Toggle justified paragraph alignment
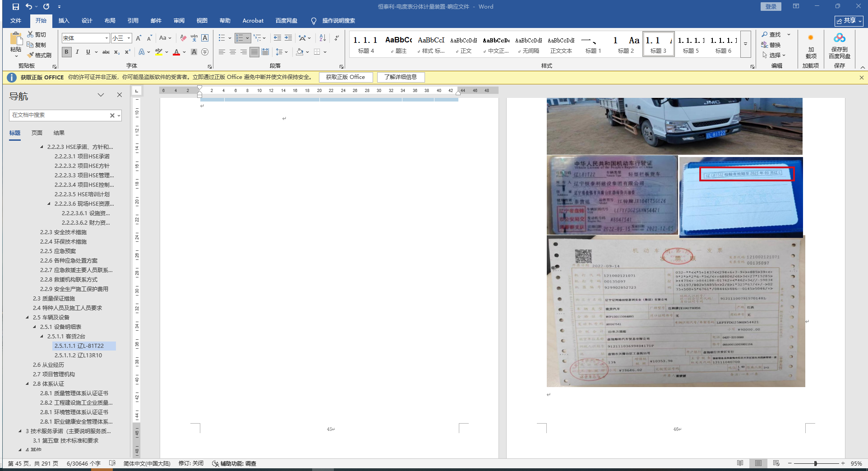Viewport: 868px width, 471px height. click(254, 52)
